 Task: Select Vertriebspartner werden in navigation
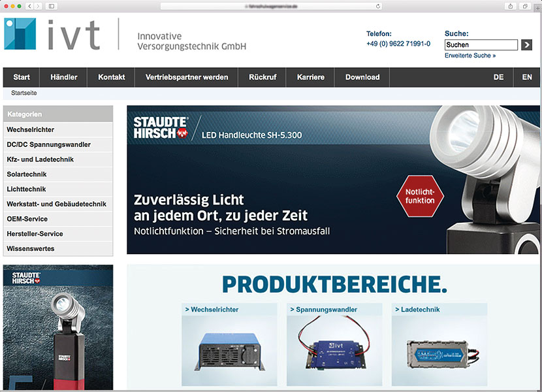tap(187, 77)
